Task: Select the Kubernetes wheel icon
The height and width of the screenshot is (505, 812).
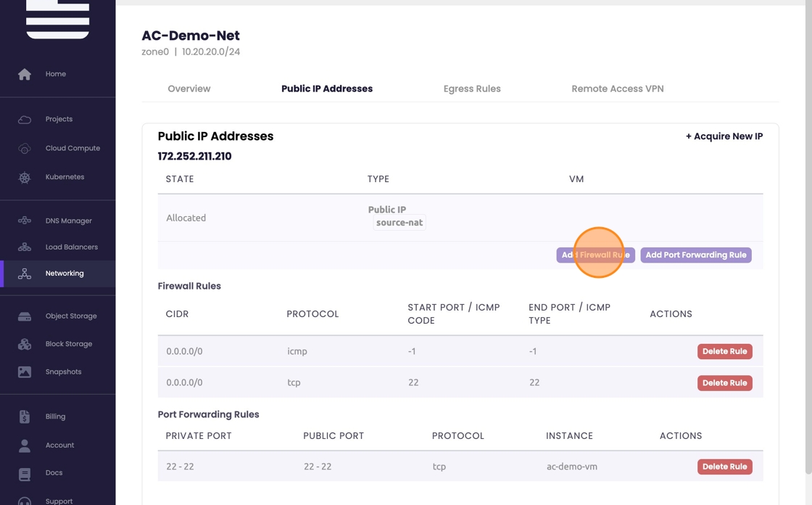Action: click(25, 177)
